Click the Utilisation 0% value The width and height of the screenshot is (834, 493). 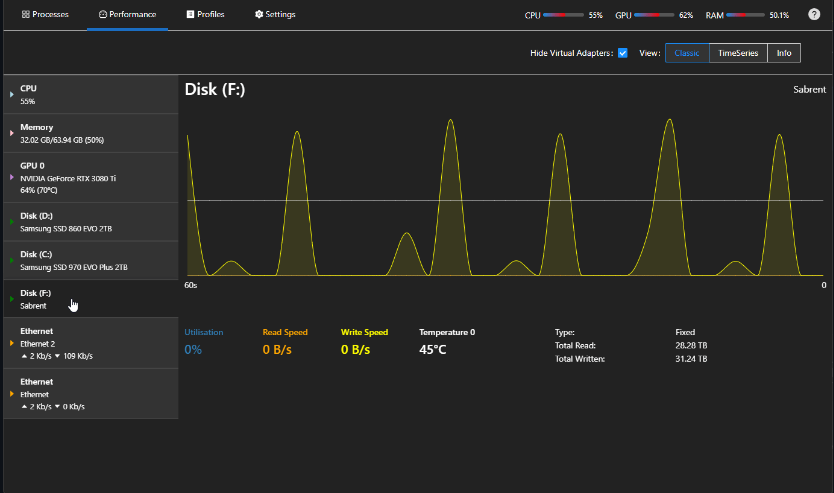193,349
